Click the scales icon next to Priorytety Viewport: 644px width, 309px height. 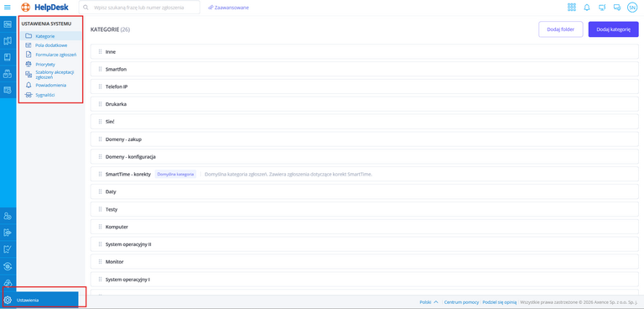click(29, 64)
